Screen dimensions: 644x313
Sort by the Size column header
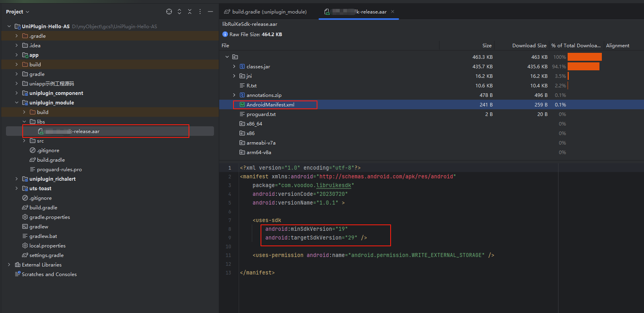487,46
